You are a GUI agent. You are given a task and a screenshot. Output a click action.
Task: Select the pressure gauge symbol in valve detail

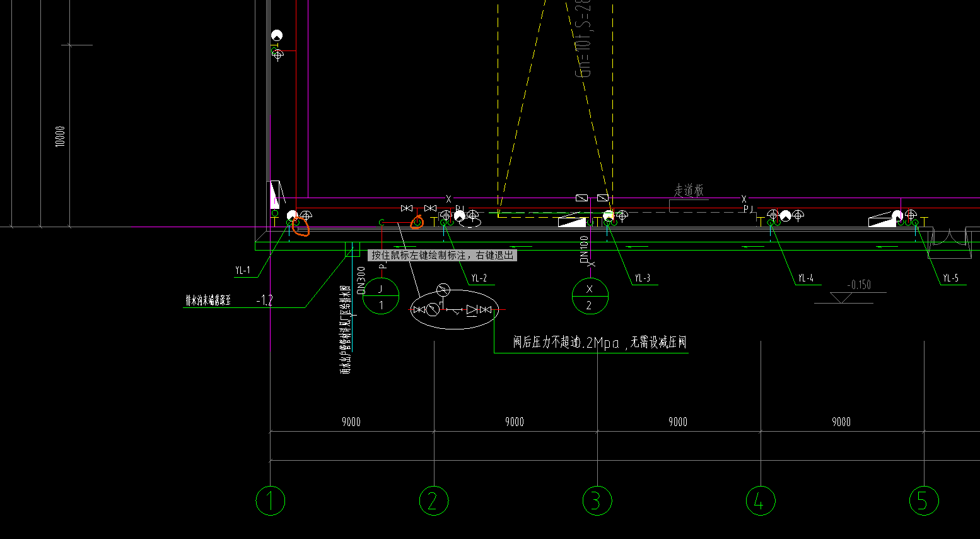pos(443,290)
